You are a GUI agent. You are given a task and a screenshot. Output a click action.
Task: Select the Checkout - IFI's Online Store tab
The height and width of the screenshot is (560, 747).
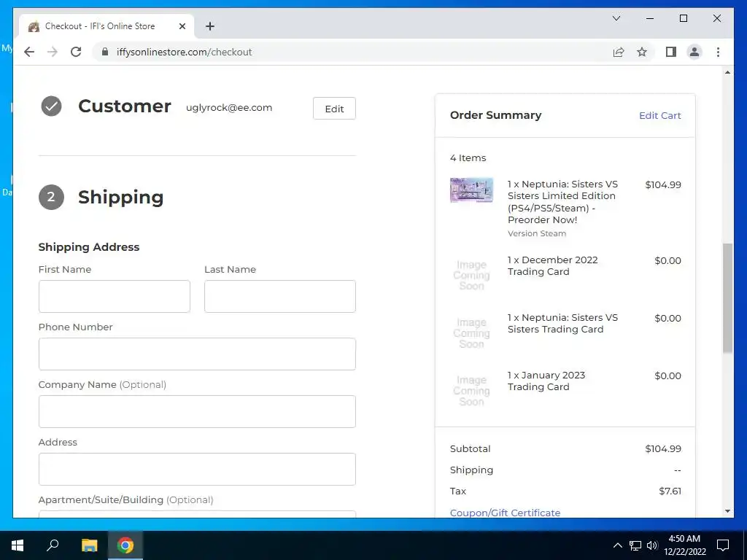tap(107, 27)
